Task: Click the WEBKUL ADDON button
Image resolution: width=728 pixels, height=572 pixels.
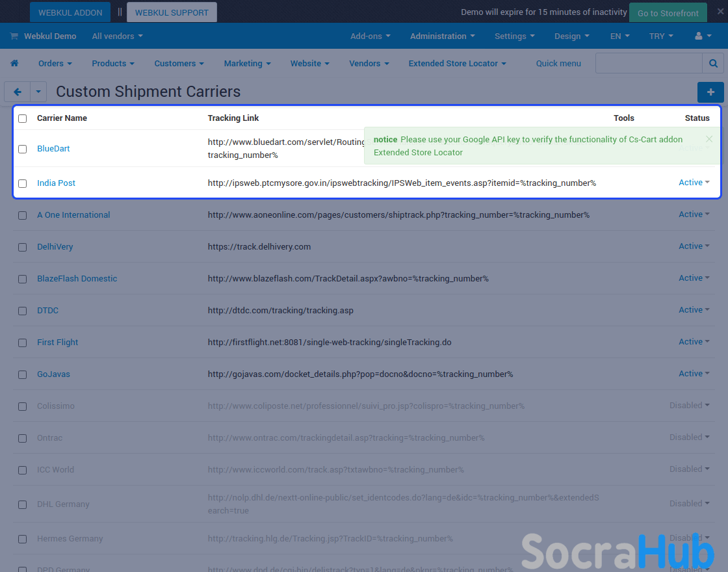Action: click(70, 12)
